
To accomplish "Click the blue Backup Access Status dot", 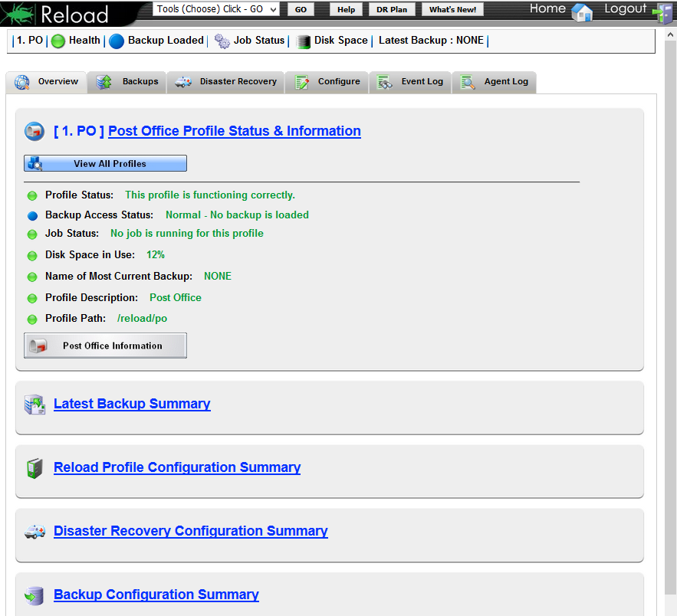I will click(32, 216).
